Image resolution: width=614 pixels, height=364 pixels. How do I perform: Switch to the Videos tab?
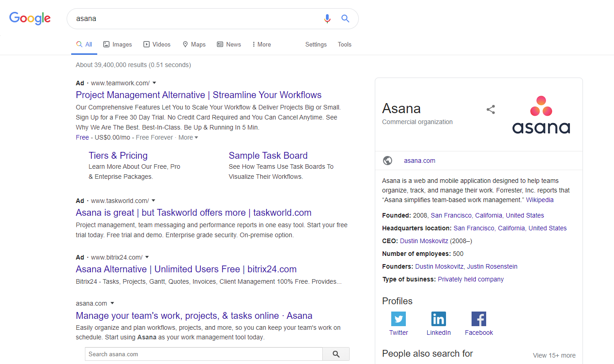(x=157, y=44)
